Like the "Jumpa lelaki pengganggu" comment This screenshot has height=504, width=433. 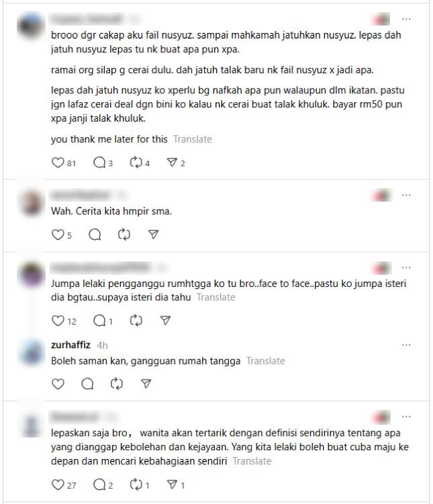pyautogui.click(x=58, y=321)
